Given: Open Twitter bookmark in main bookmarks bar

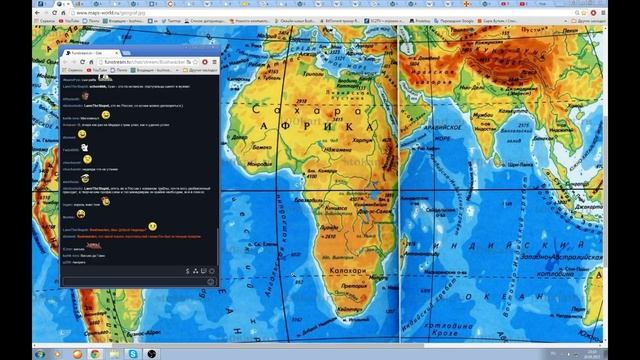Looking at the screenshot, I should click(x=171, y=21).
